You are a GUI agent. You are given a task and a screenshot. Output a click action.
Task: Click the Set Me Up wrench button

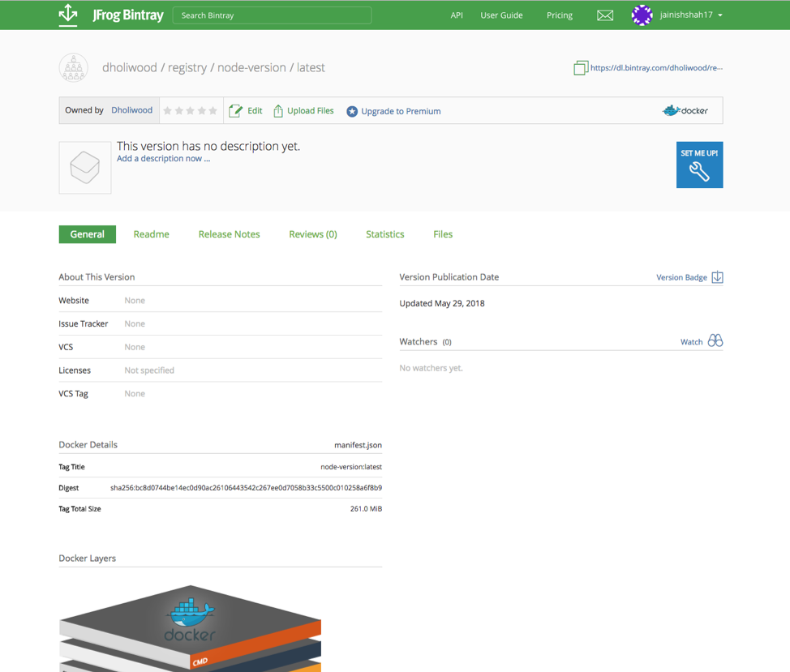pos(699,165)
